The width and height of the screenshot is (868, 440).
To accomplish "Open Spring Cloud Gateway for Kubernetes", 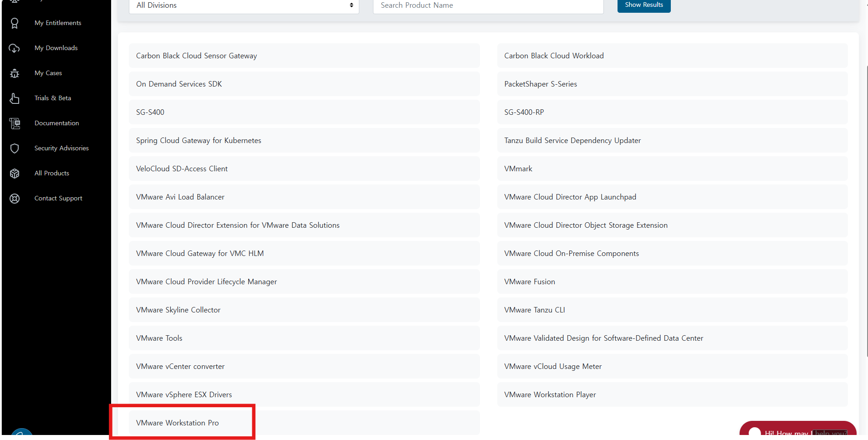I will click(304, 140).
